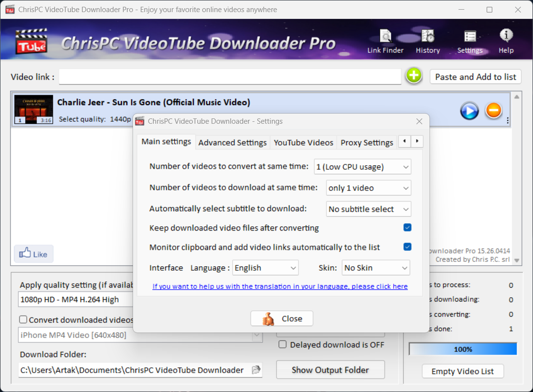The width and height of the screenshot is (533, 392).
Task: Open the History panel
Action: pyautogui.click(x=428, y=42)
